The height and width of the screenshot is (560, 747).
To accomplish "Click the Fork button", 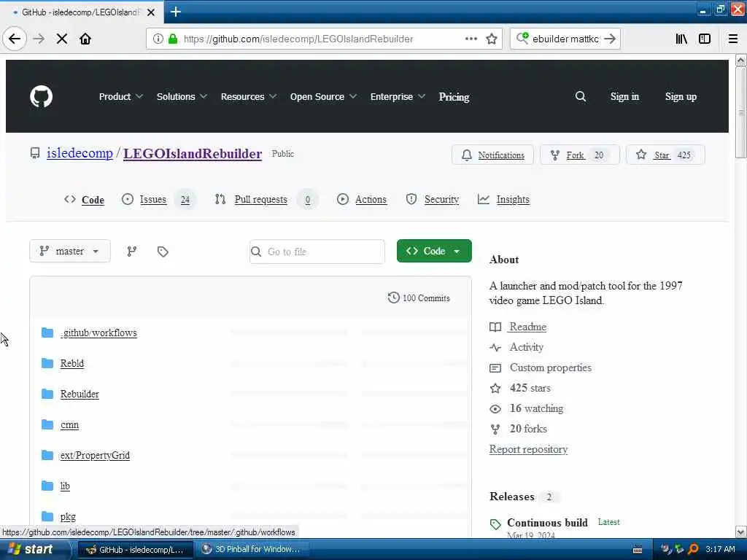I will pos(579,155).
